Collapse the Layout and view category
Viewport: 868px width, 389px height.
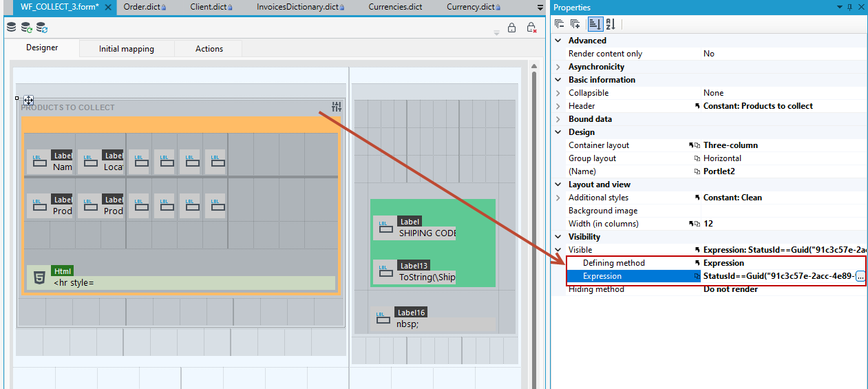coord(558,185)
